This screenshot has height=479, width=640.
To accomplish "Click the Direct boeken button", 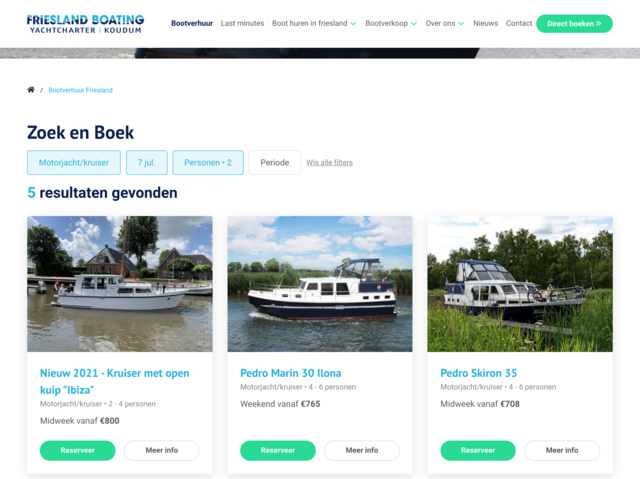I will (x=574, y=24).
